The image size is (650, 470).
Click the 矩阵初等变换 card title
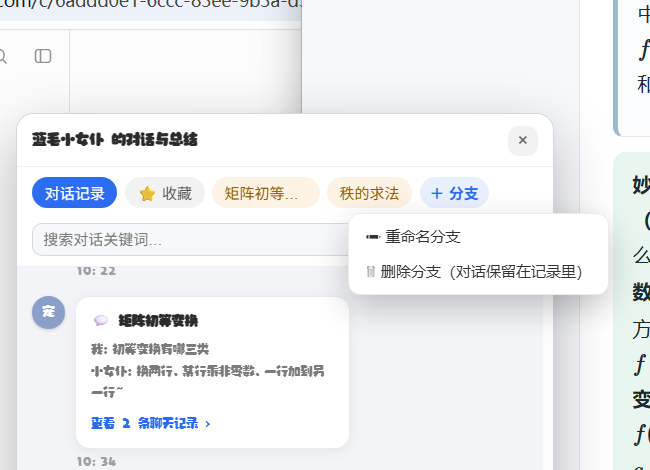tap(158, 320)
